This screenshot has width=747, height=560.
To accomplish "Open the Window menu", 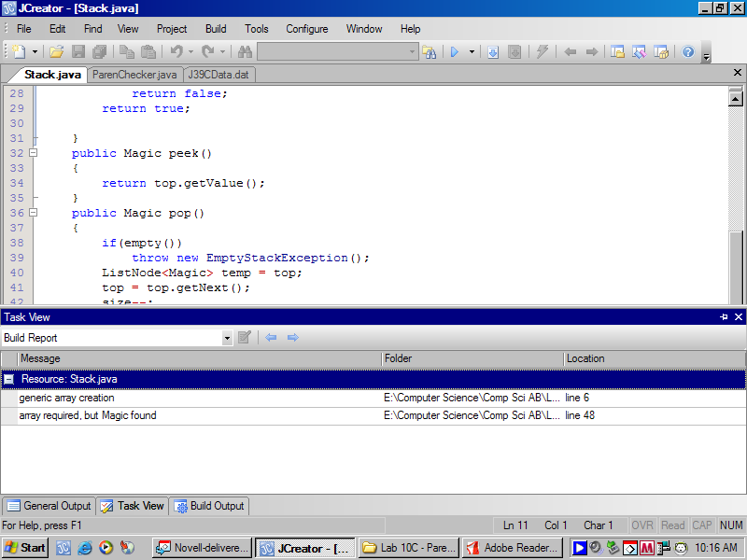I will [364, 29].
